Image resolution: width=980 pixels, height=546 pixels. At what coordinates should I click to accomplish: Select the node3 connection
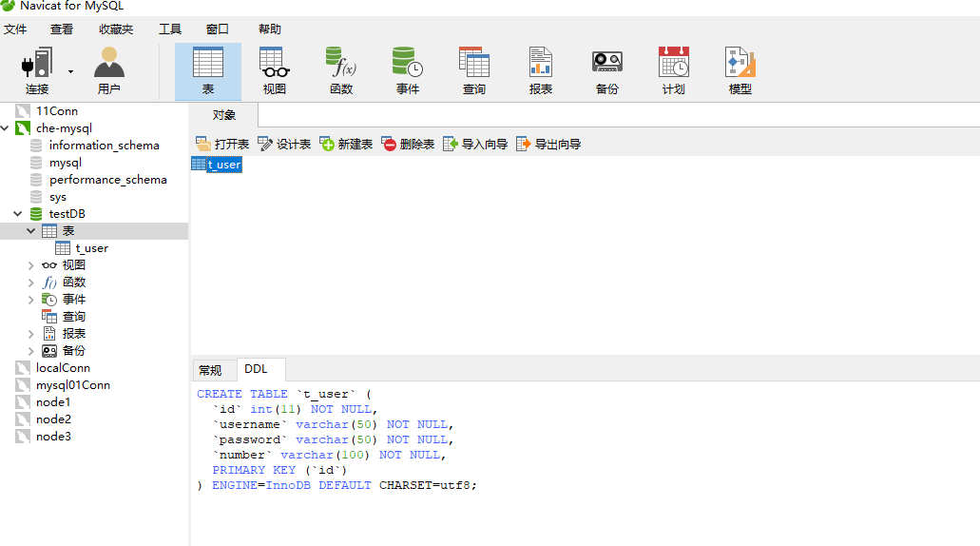53,437
